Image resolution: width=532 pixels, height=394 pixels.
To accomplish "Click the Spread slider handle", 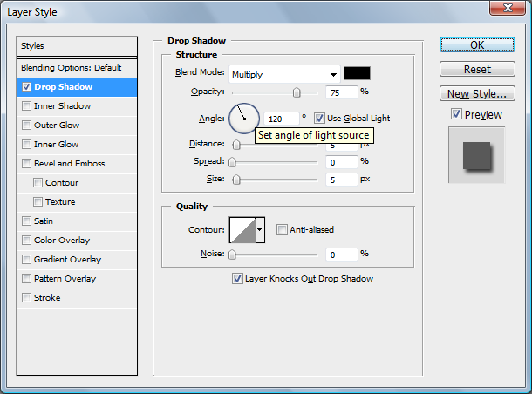I will coord(232,162).
